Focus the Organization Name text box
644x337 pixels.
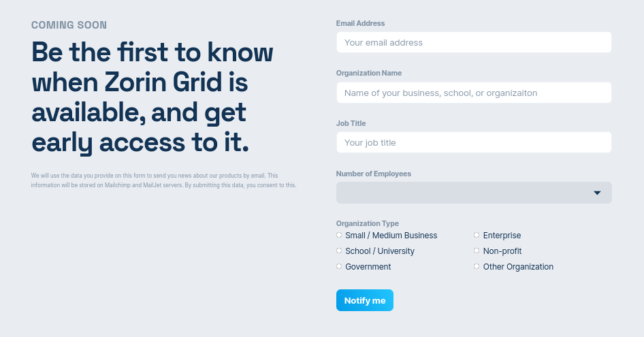point(474,93)
